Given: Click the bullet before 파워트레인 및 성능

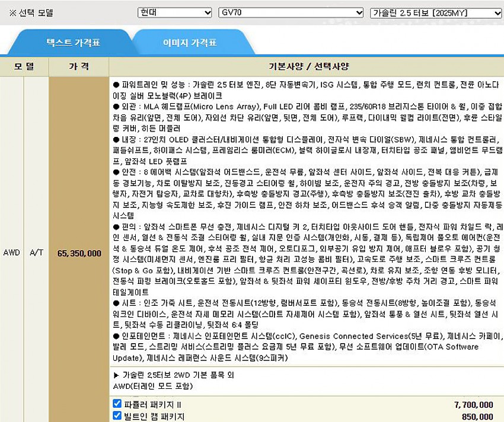Looking at the screenshot, I should click(116, 85).
